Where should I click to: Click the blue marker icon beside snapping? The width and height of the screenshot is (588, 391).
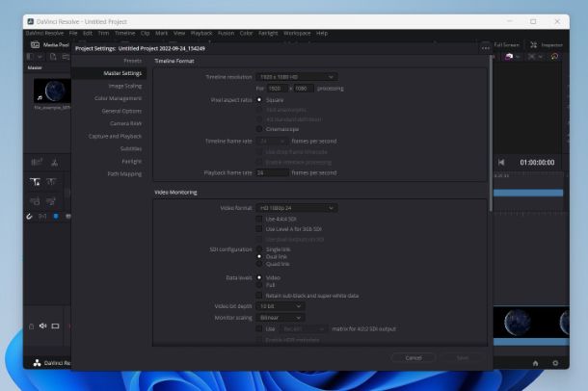56,216
